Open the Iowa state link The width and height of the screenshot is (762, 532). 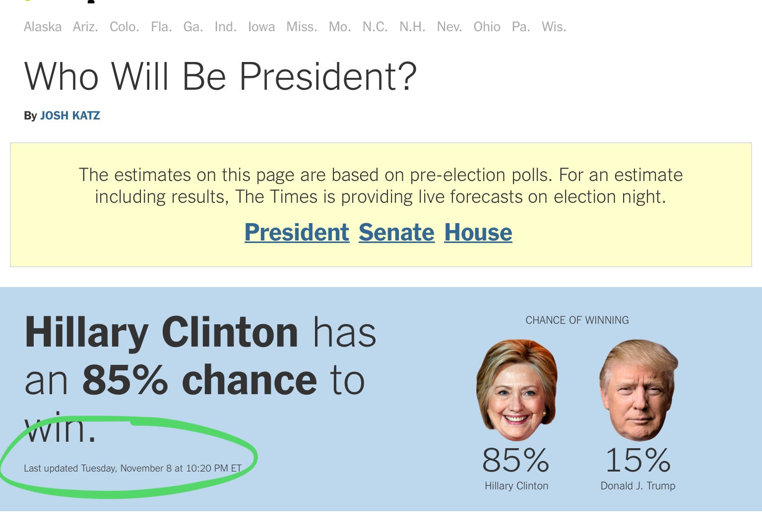[261, 27]
